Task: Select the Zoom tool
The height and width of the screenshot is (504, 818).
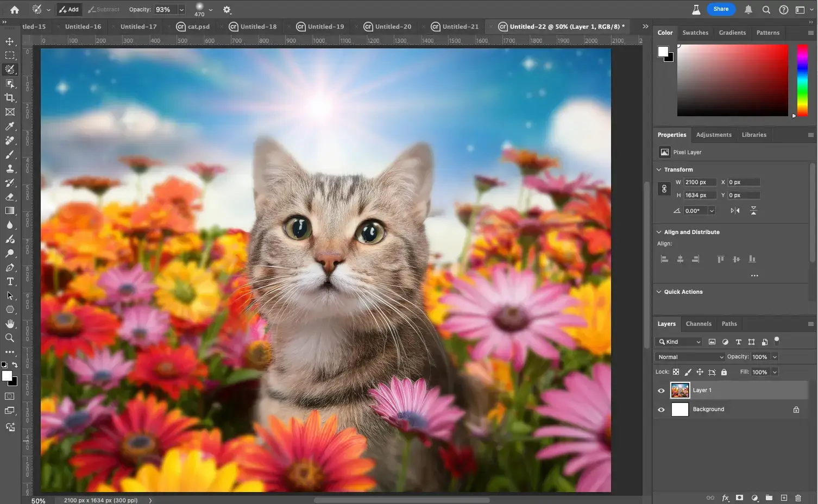Action: point(10,338)
